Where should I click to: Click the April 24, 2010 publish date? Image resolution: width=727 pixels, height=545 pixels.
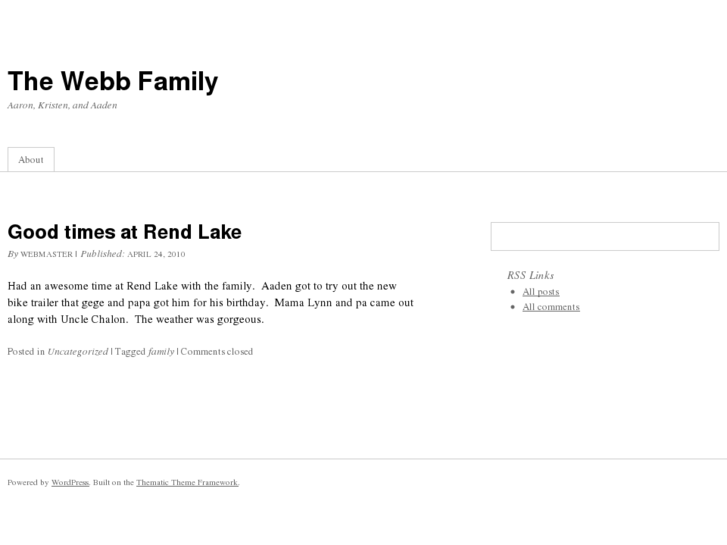click(155, 255)
